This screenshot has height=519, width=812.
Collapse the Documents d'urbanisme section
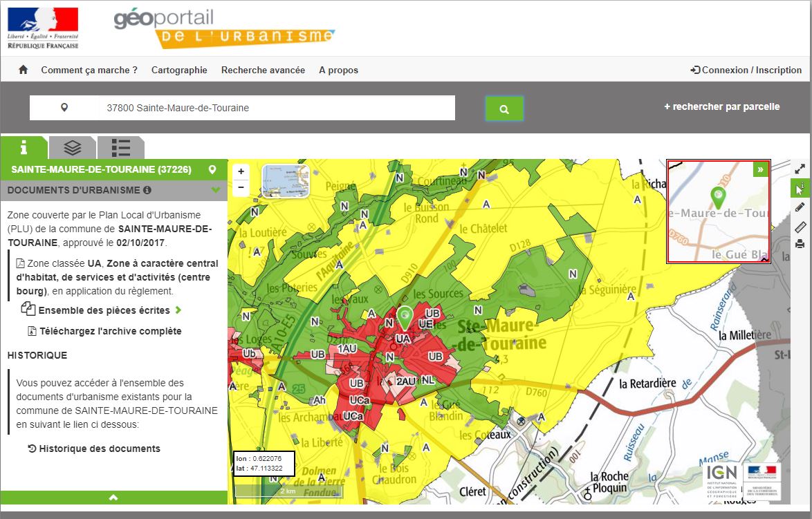[x=216, y=190]
